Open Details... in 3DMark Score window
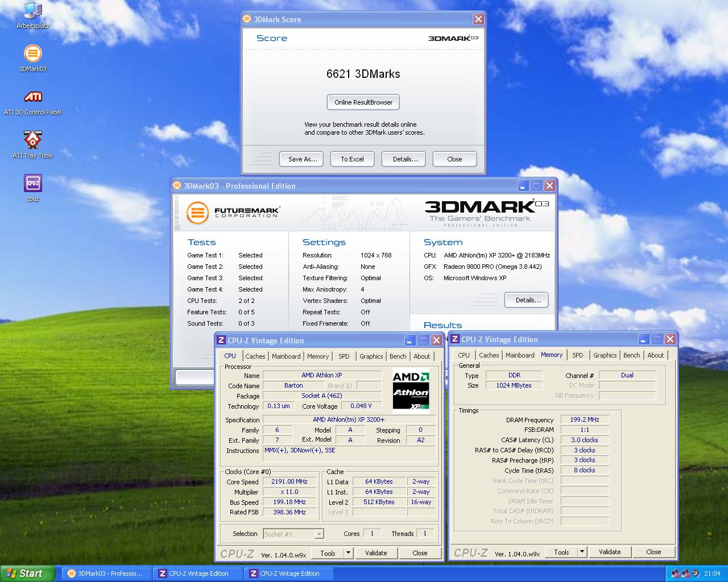 point(405,159)
